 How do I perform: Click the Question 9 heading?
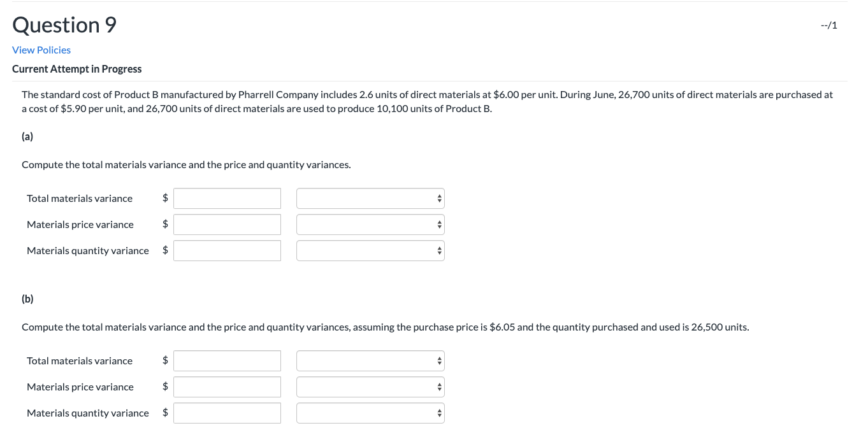[x=64, y=25]
